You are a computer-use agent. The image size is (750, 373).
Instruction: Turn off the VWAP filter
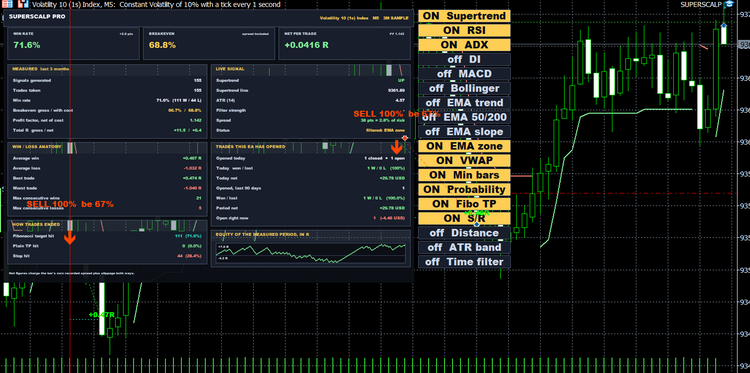point(464,160)
